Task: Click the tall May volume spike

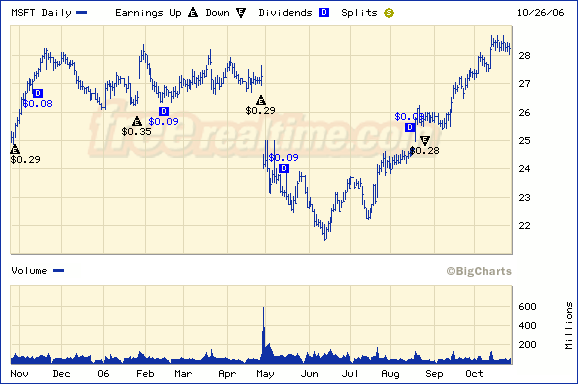Action: tap(264, 334)
